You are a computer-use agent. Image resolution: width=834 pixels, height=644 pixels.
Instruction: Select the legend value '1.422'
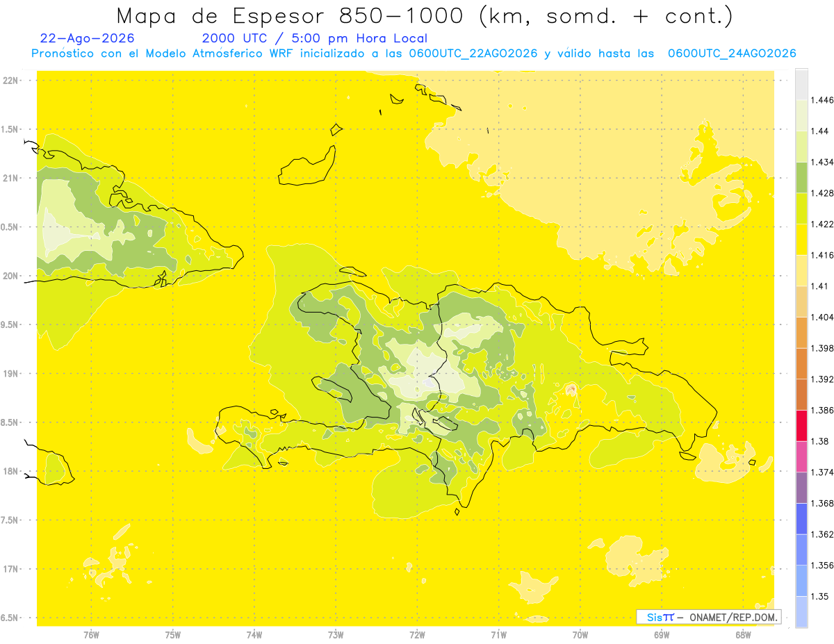(821, 224)
